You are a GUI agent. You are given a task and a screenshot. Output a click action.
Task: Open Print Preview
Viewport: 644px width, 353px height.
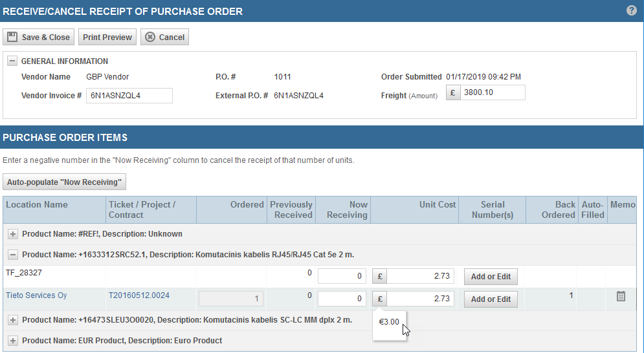[107, 37]
